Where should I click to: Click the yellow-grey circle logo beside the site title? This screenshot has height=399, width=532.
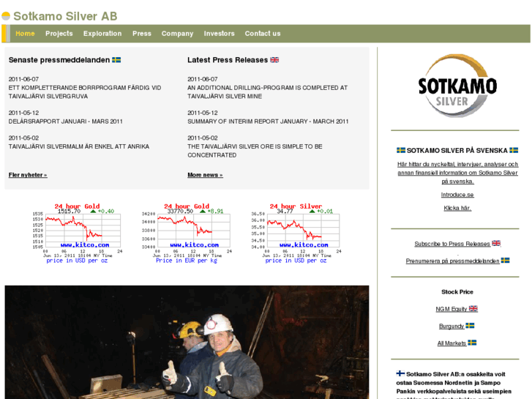point(6,16)
